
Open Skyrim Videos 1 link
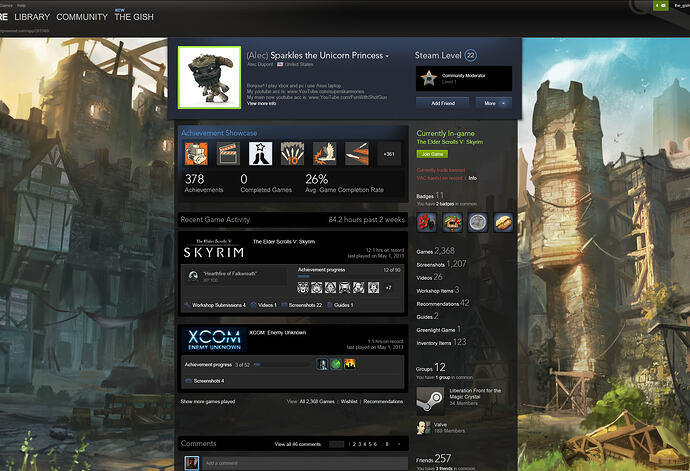pyautogui.click(x=264, y=305)
